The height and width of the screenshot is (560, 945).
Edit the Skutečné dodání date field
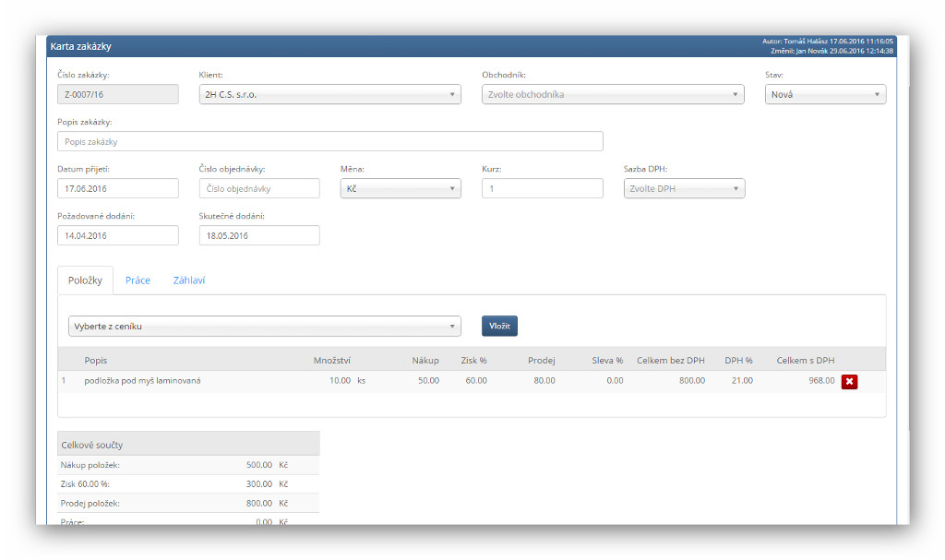[259, 235]
